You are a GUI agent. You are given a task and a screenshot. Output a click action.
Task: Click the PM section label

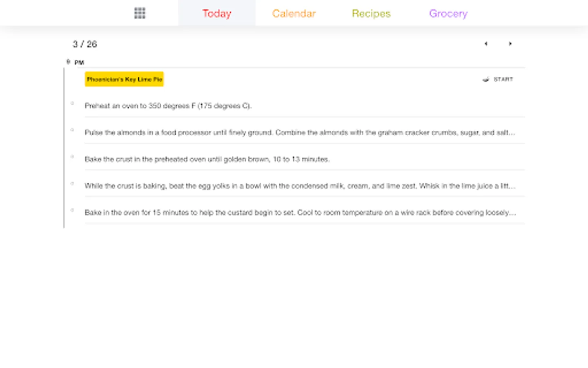point(79,63)
